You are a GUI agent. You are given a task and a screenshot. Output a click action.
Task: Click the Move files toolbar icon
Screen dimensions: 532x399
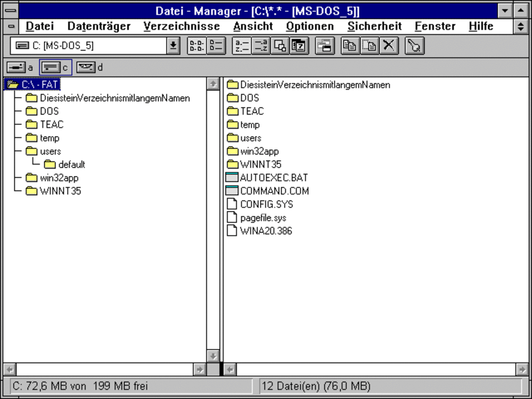coord(369,46)
